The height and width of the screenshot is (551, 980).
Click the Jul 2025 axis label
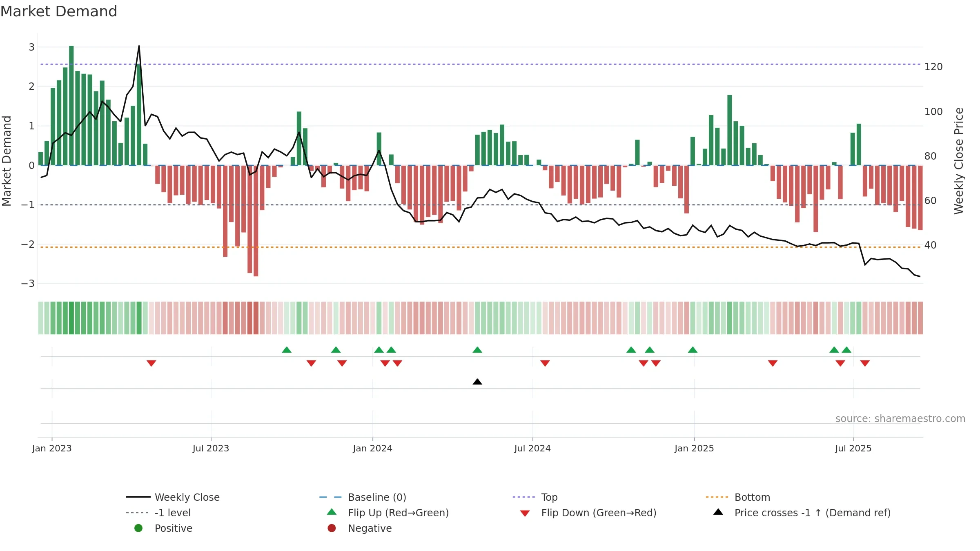[853, 448]
